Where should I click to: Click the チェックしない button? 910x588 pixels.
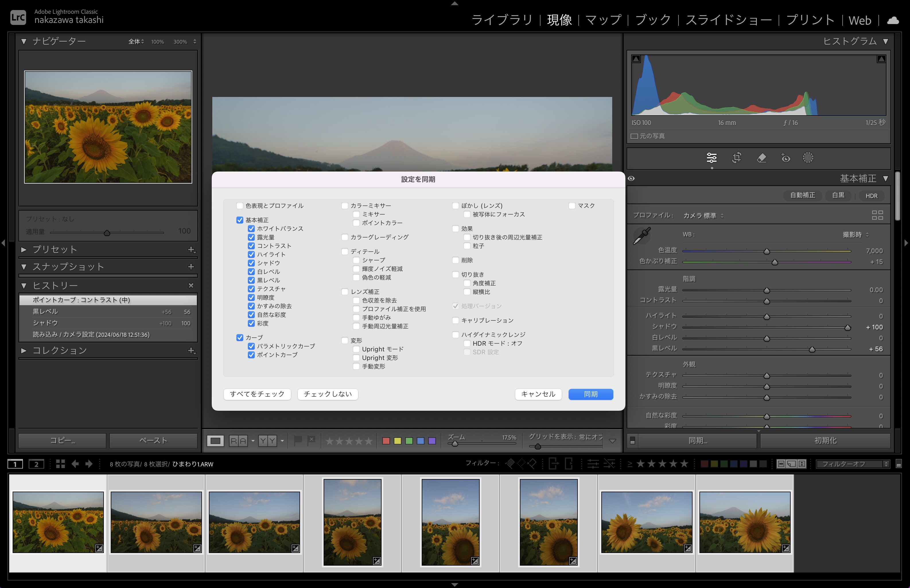point(328,394)
